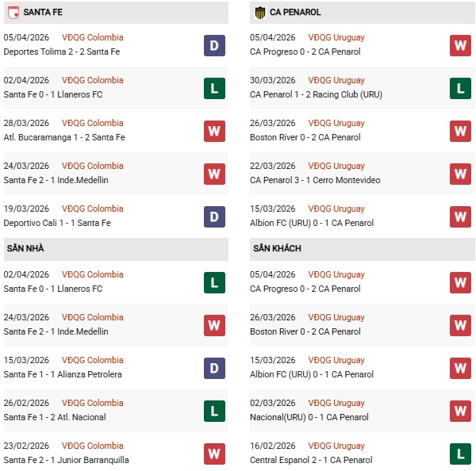Select the SÂN NHÀ section header
The width and height of the screenshot is (476, 471).
click(25, 249)
